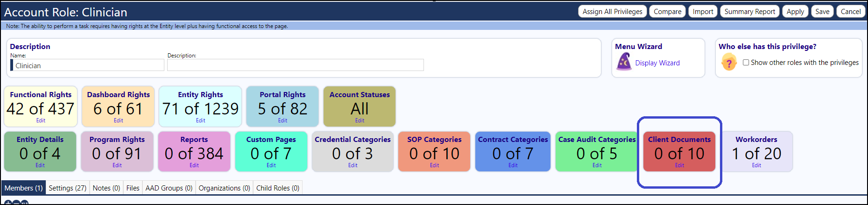Edit Functional Rights 42 of 437
This screenshot has height=205, width=868.
pos(41,120)
